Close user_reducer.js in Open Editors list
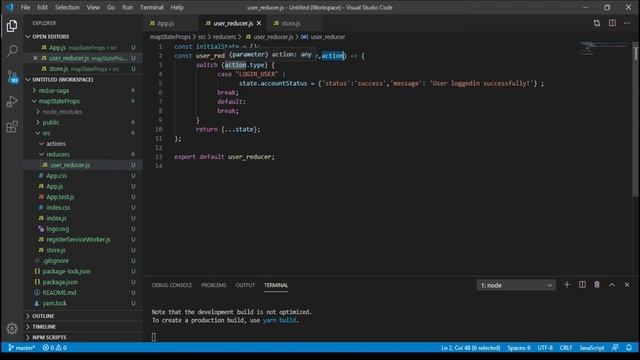 tap(35, 58)
